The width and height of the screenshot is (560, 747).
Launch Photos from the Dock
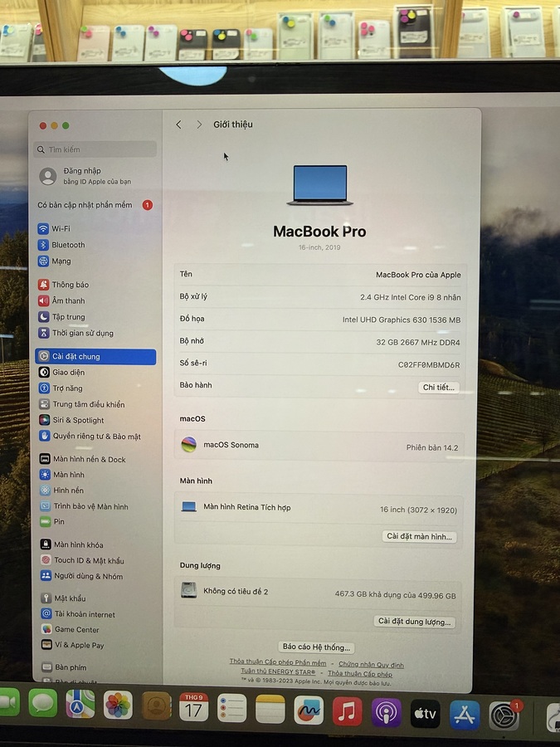pos(118,705)
